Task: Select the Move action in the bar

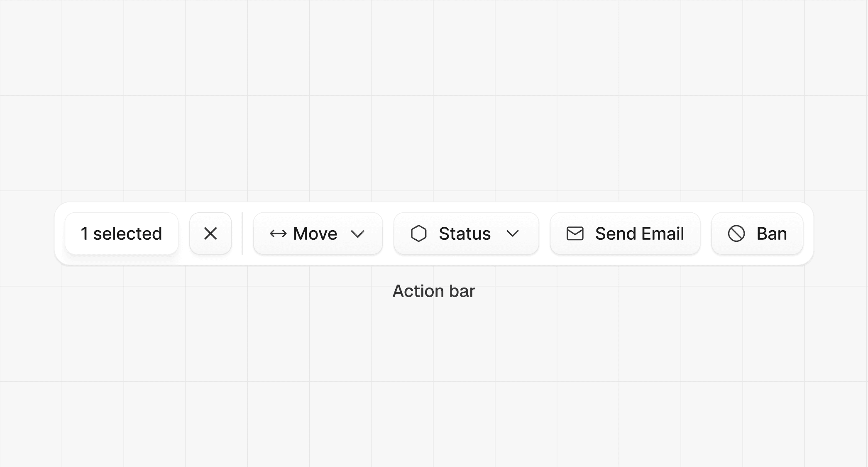Action: pos(318,233)
